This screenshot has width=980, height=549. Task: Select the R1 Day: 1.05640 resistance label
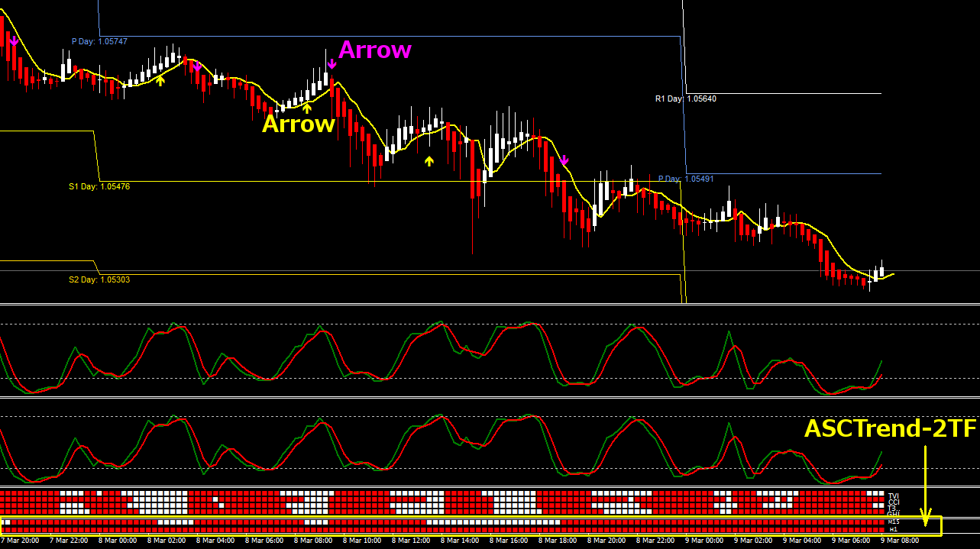[x=685, y=98]
